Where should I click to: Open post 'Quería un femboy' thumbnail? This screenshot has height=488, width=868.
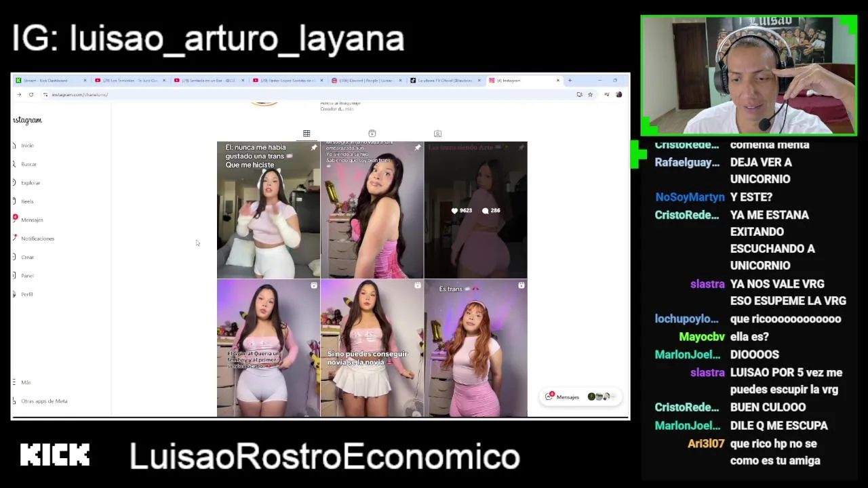269,348
